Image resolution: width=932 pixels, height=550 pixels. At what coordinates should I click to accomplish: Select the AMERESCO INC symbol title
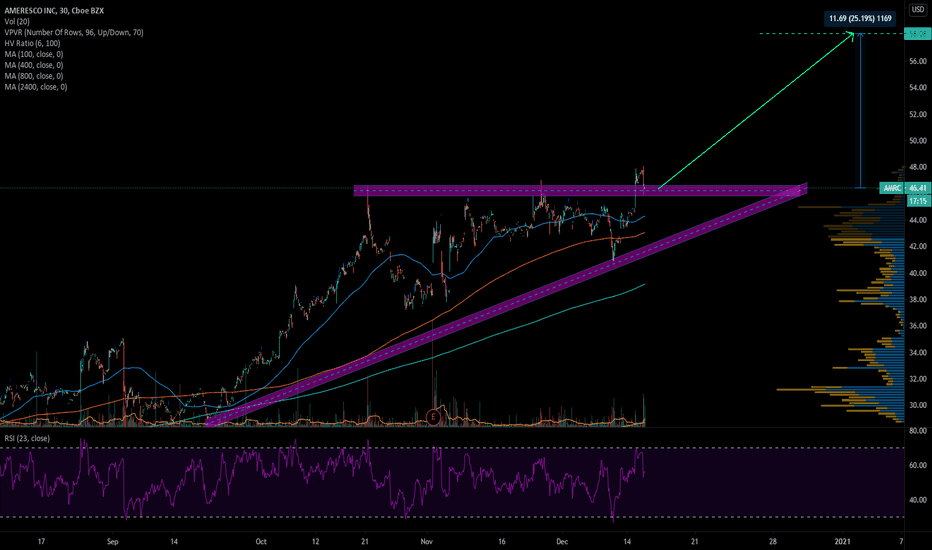click(x=54, y=11)
